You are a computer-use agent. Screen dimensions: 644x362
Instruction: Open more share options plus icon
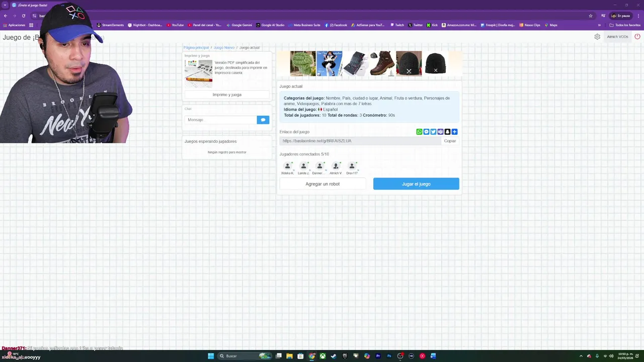[x=454, y=132]
